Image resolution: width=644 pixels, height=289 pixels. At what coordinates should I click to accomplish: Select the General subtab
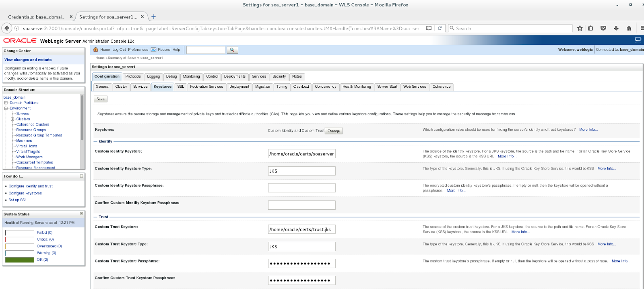pyautogui.click(x=102, y=87)
